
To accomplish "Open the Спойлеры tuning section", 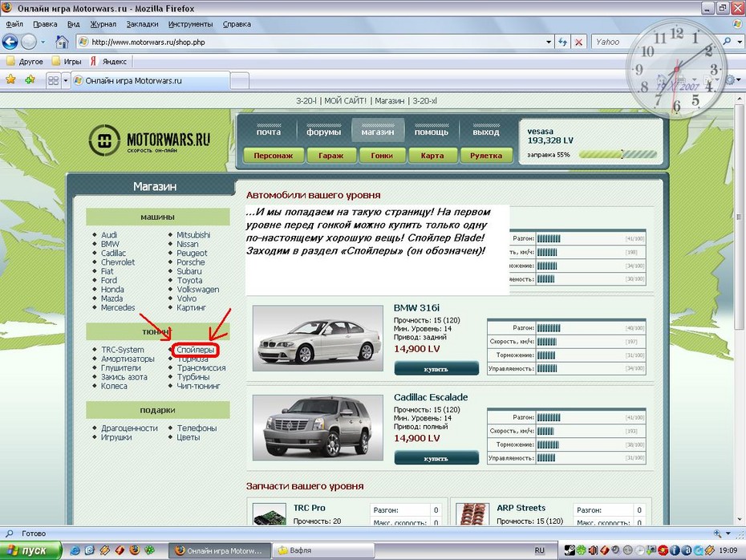I will [196, 350].
